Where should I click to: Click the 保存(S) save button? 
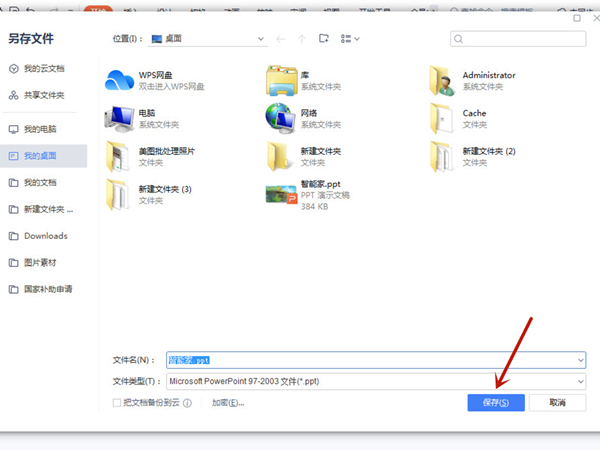coord(496,402)
